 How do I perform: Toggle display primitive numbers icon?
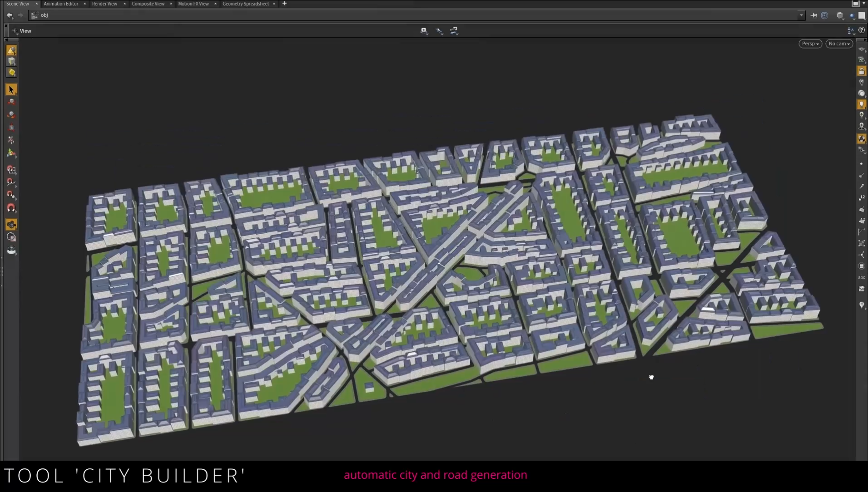pyautogui.click(x=862, y=221)
